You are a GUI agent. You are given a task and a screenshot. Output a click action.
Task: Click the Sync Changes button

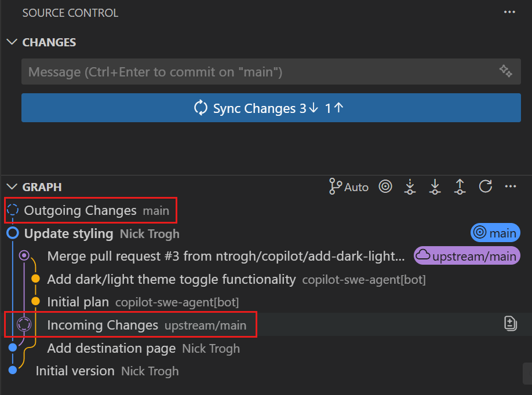[x=271, y=108]
